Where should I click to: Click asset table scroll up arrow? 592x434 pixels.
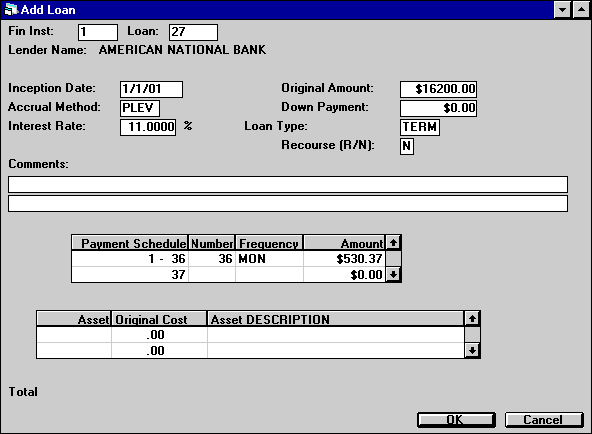tap(472, 319)
